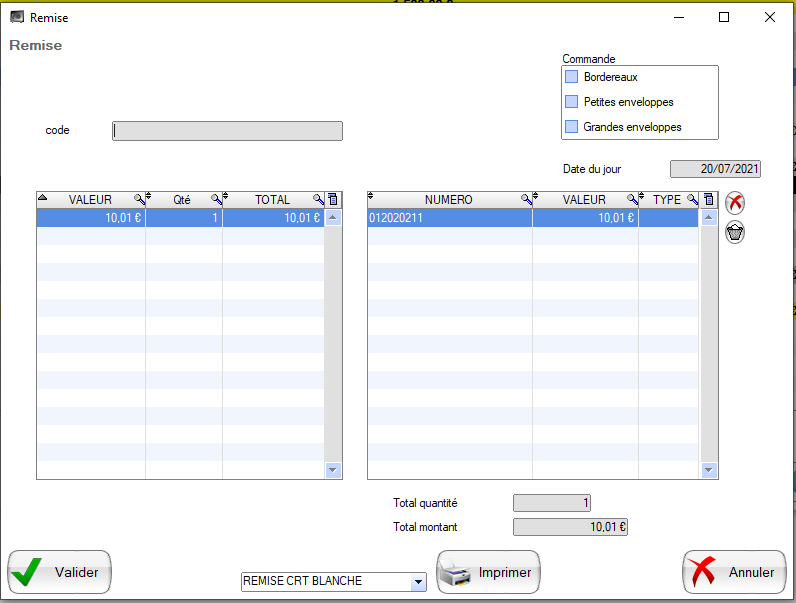796x603 pixels.
Task: Open column menu icon of right table
Action: click(x=708, y=200)
